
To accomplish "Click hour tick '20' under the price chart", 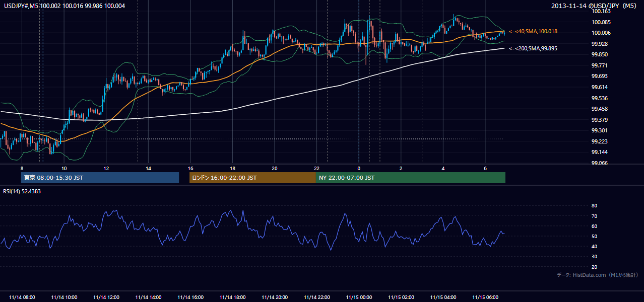I will tap(275, 168).
